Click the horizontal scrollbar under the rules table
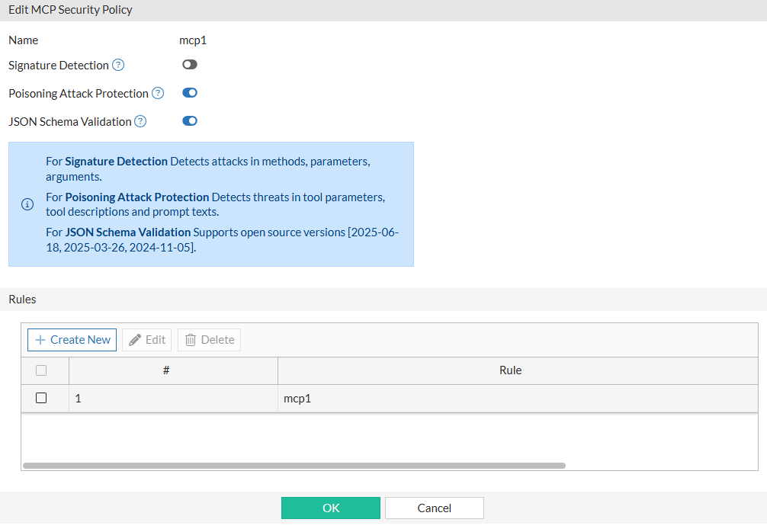767x532 pixels. click(294, 465)
